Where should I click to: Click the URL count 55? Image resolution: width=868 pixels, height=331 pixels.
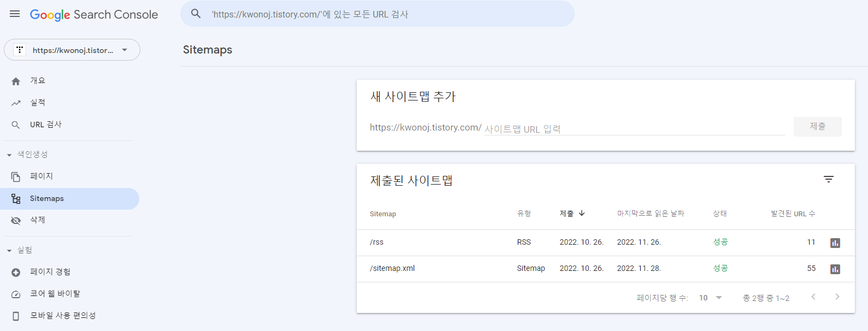pyautogui.click(x=811, y=268)
